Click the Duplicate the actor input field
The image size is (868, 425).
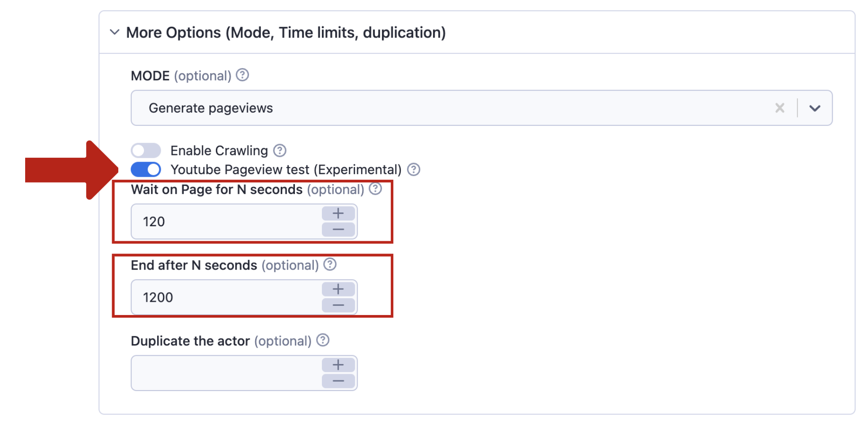coord(226,373)
